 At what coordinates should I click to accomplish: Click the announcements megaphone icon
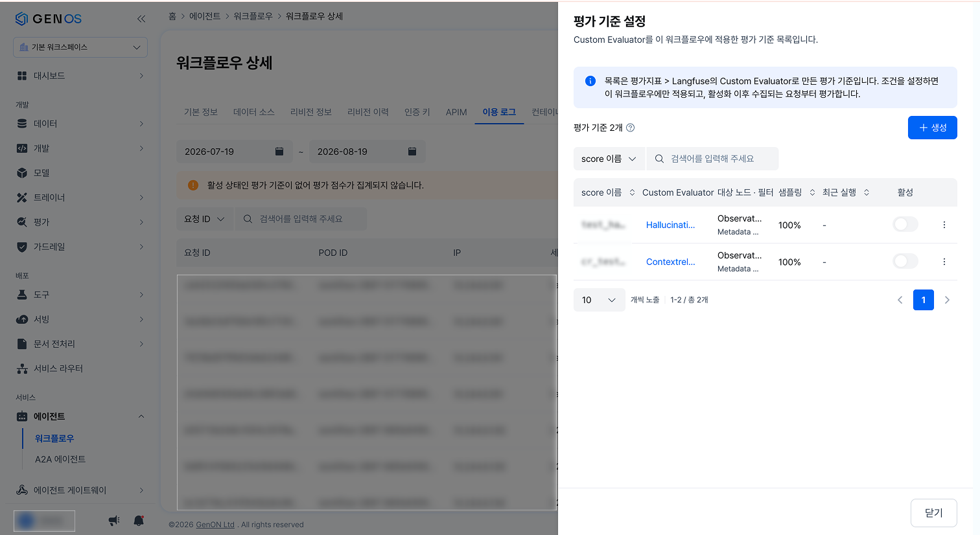pyautogui.click(x=114, y=520)
